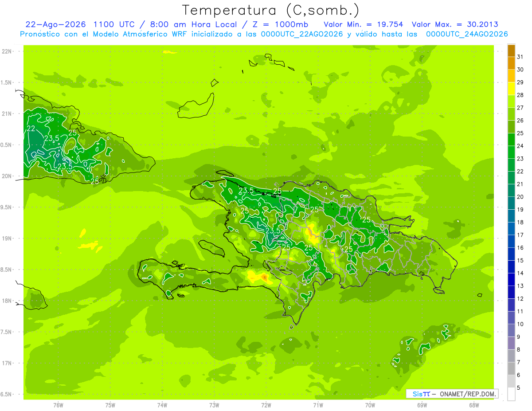Click the '5' value on the color legend
This screenshot has width=532, height=411.
click(519, 388)
